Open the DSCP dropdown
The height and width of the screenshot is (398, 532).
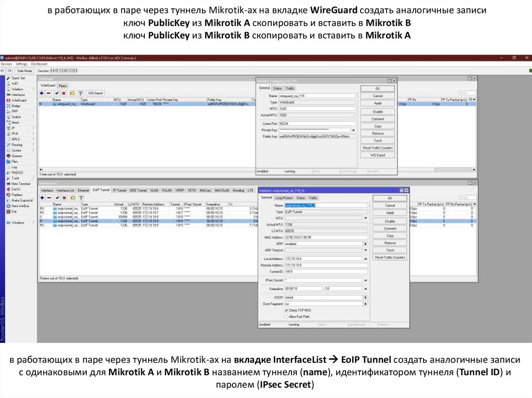click(x=365, y=297)
